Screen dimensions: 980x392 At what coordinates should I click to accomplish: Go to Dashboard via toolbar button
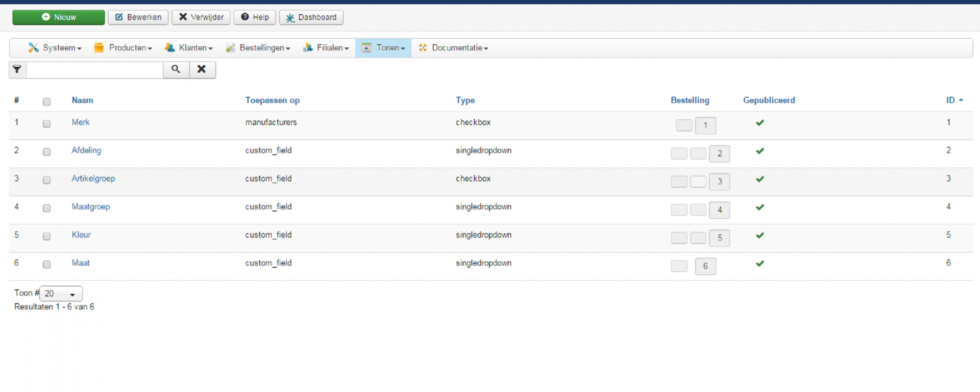click(311, 17)
